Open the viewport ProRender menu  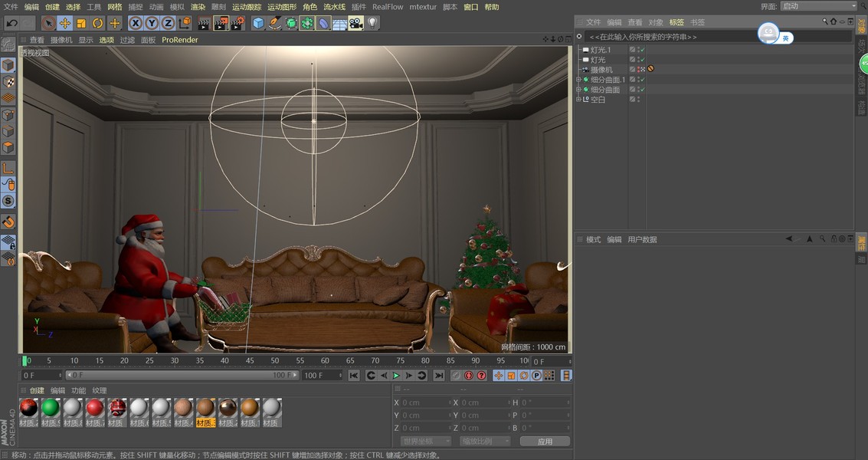[180, 40]
